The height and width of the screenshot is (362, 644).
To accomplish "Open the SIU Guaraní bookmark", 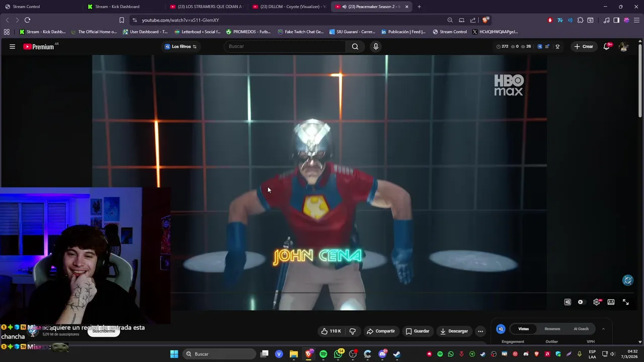I will click(352, 32).
